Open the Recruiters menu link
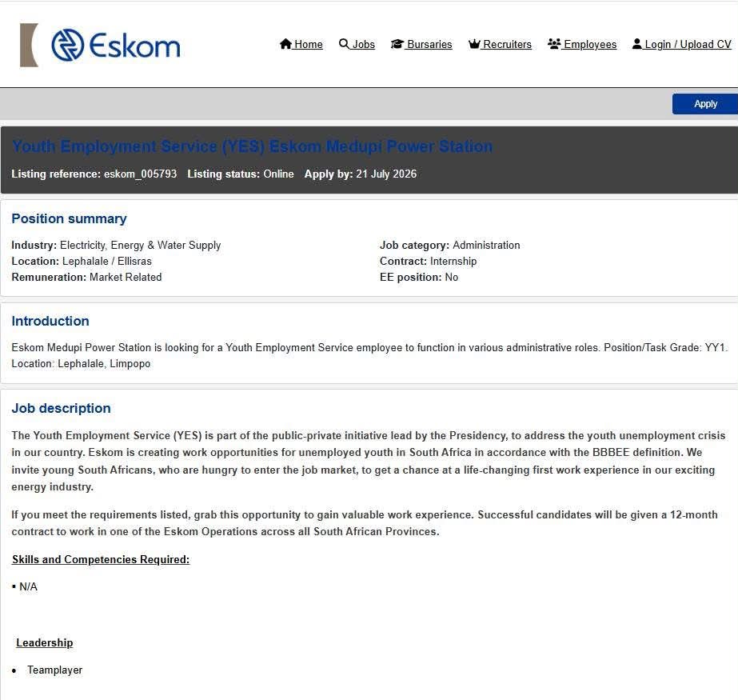This screenshot has width=738, height=700. point(507,44)
